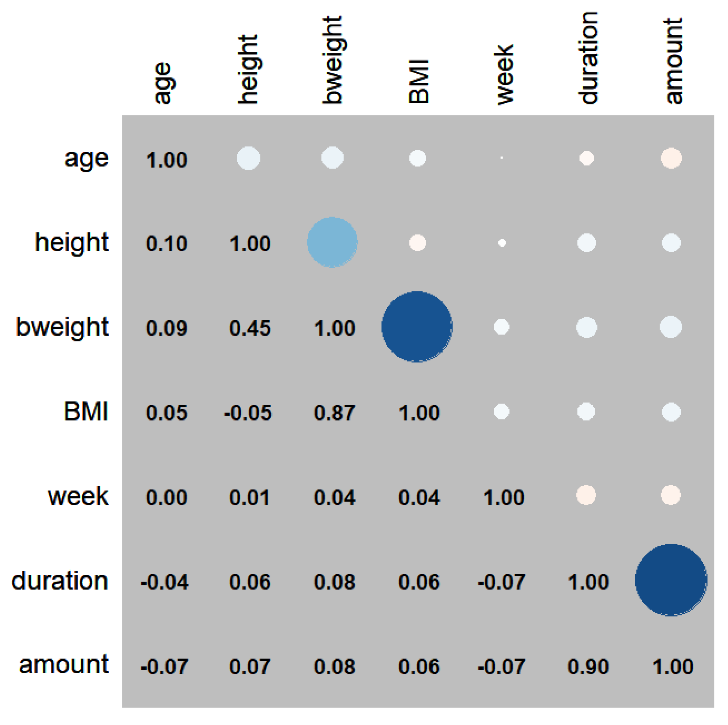The width and height of the screenshot is (728, 725).
Task: Click the 0.09 value in the bweight row
Action: (166, 328)
